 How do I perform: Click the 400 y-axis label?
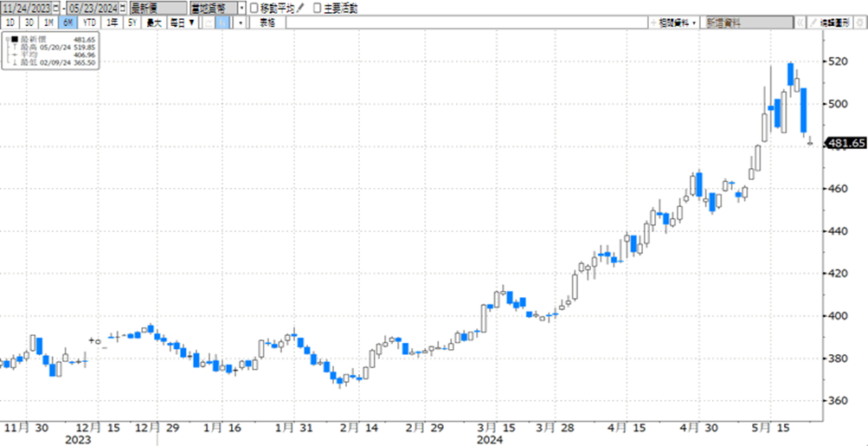839,316
